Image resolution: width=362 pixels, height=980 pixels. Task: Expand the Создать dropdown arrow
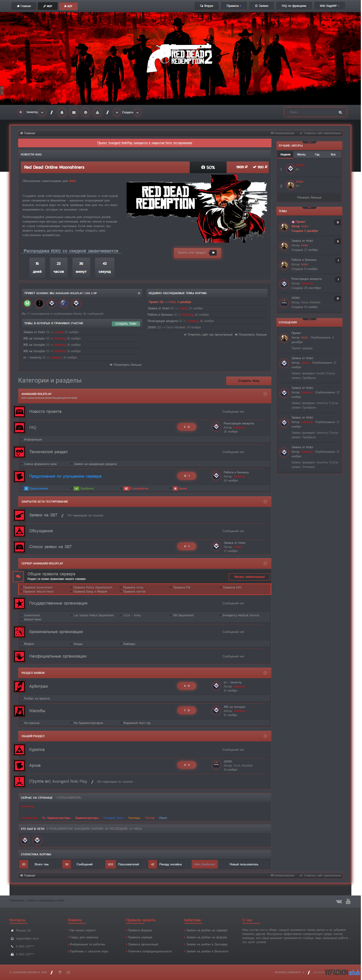click(138, 113)
